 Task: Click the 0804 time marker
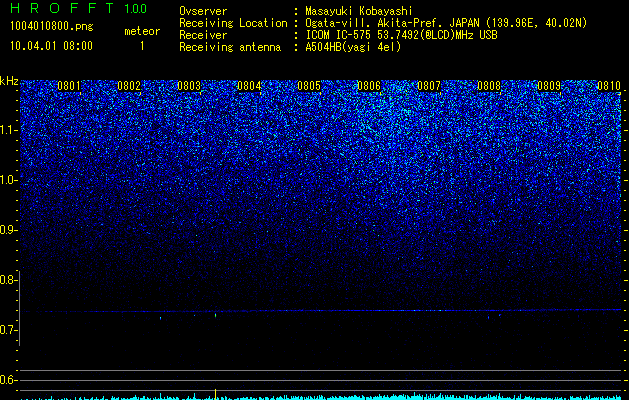tap(249, 86)
